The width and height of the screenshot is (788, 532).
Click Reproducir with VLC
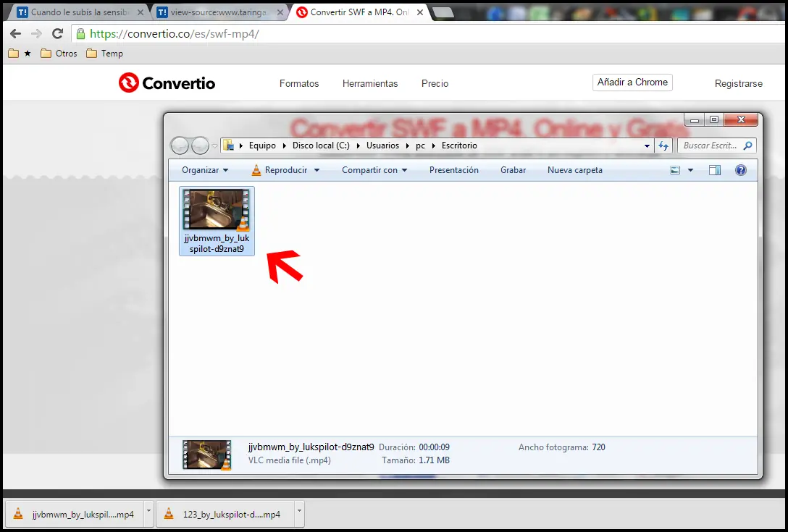pyautogui.click(x=280, y=170)
